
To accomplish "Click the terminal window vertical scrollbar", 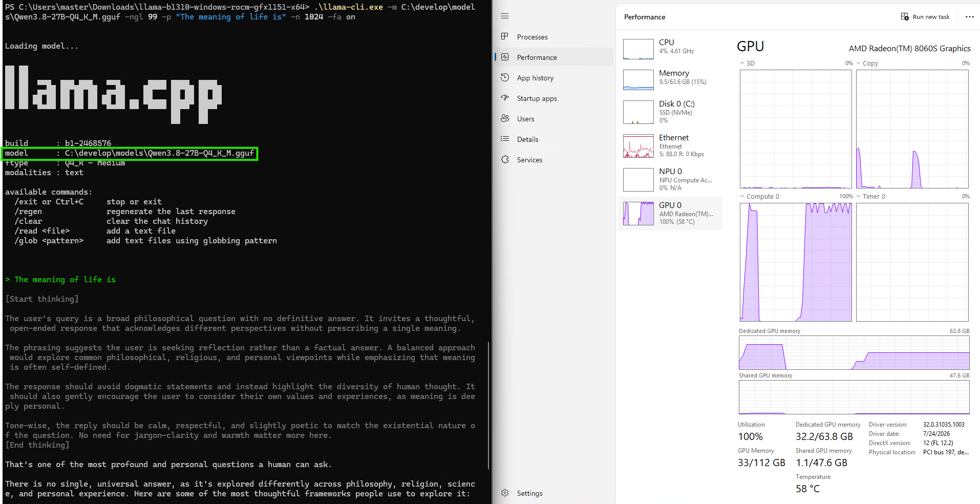I will [489, 405].
